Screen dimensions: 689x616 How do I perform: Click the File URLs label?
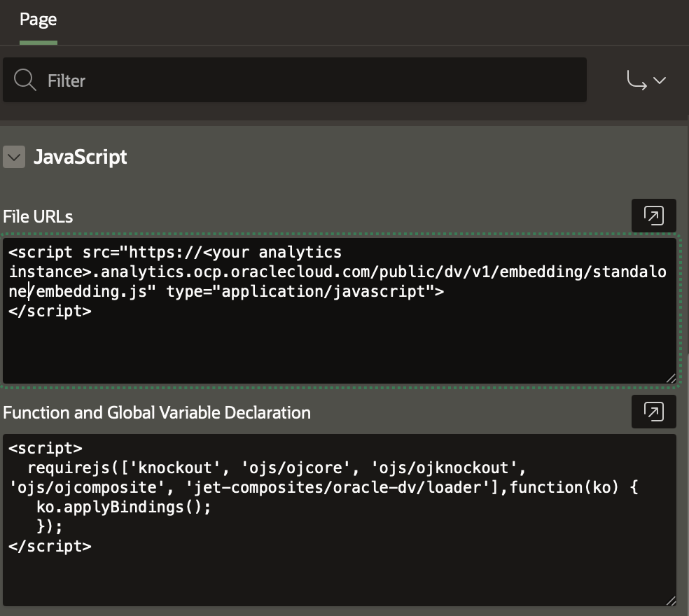coord(38,216)
